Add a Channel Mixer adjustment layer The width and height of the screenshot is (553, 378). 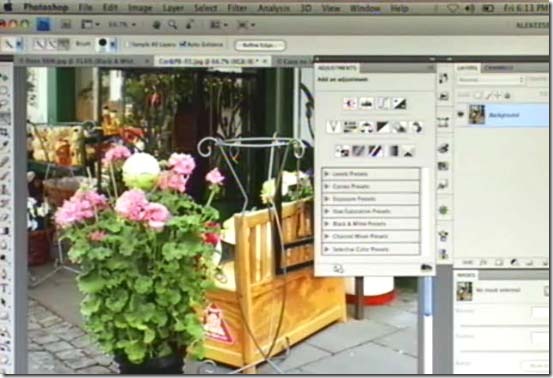click(x=417, y=127)
